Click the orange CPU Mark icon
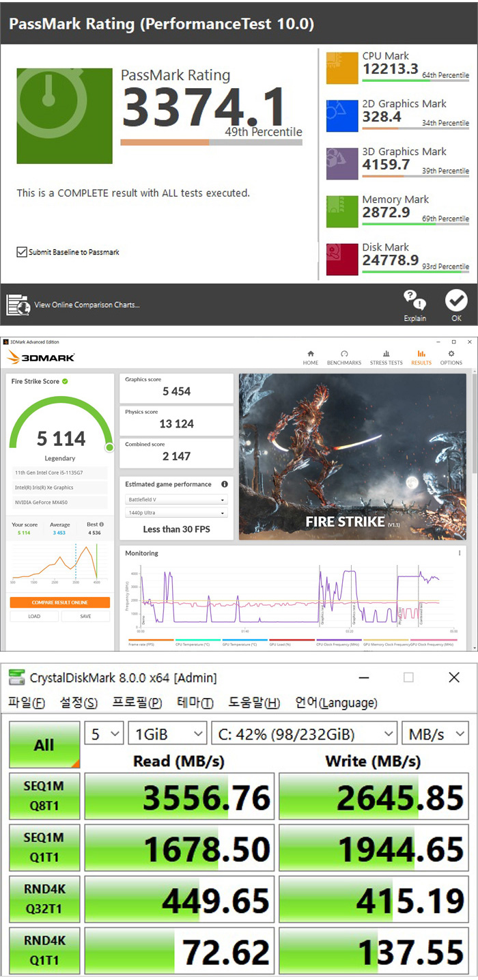 coord(342,68)
